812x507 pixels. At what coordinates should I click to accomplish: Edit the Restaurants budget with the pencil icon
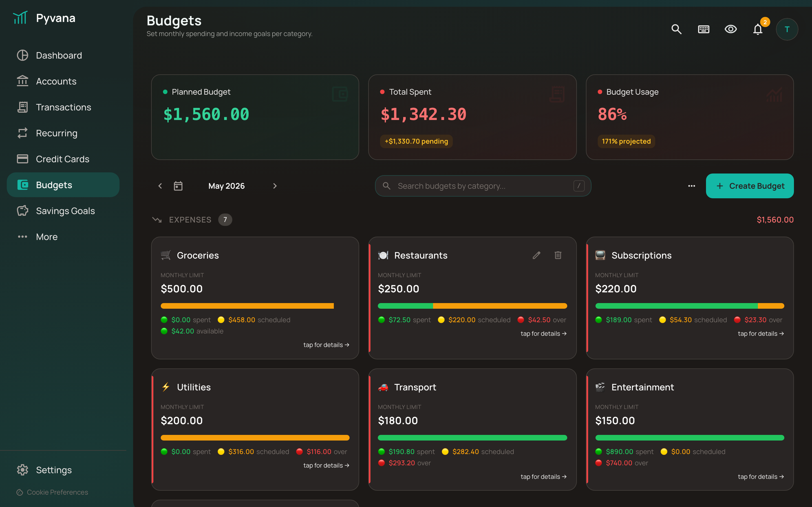(x=536, y=255)
